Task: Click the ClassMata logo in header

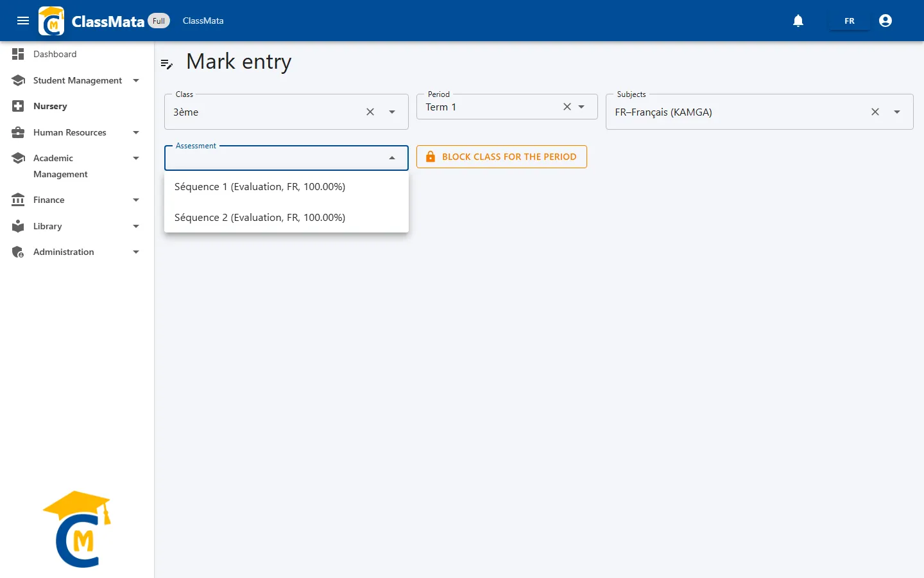Action: pos(51,21)
